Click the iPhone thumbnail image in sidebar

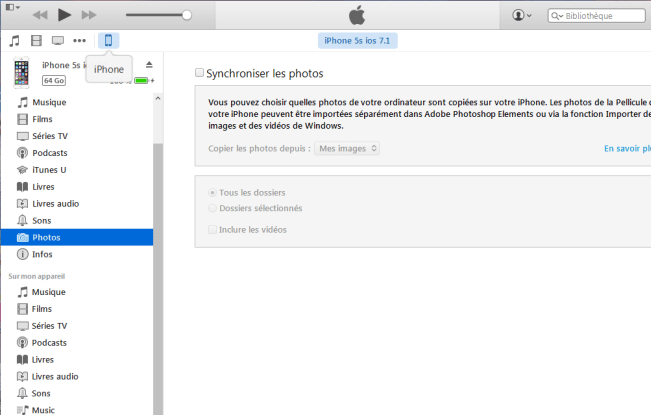click(x=22, y=73)
